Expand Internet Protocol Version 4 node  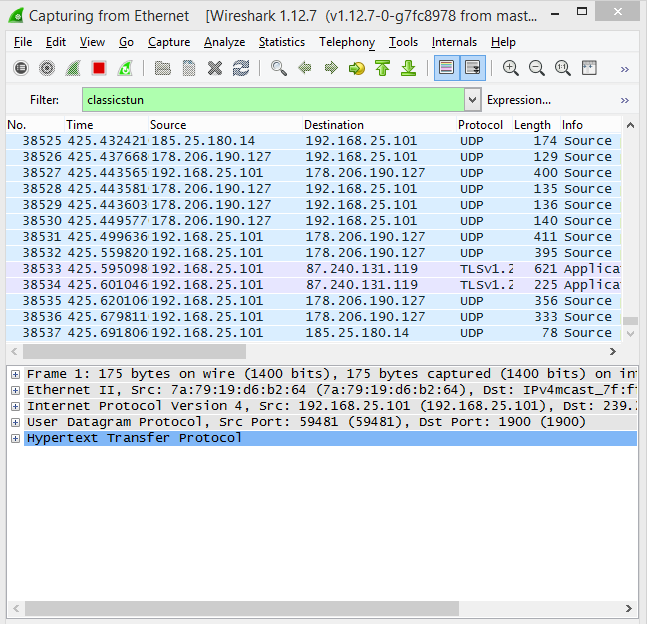[15, 407]
